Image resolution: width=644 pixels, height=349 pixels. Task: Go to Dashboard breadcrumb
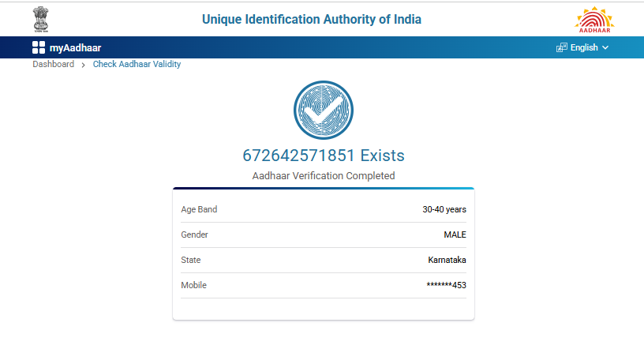point(53,64)
